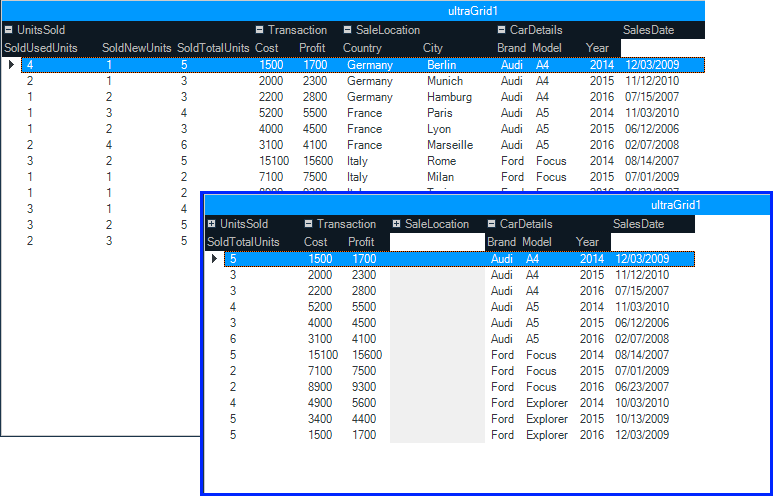The height and width of the screenshot is (500, 775).
Task: Click the Model column header in the front grid
Action: [537, 242]
